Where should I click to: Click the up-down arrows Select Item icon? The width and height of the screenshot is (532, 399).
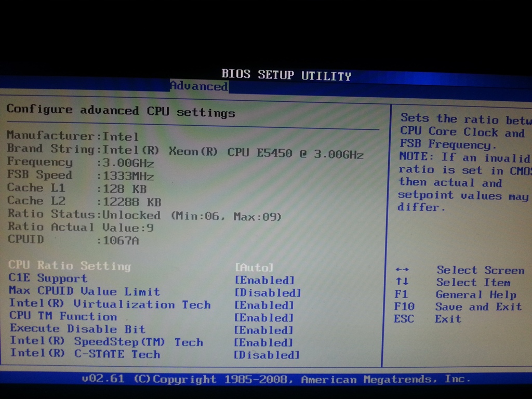[x=402, y=281]
